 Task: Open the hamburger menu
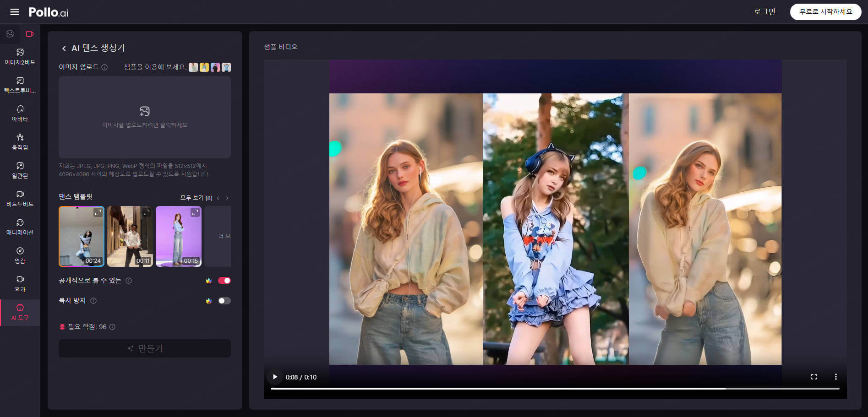click(15, 12)
